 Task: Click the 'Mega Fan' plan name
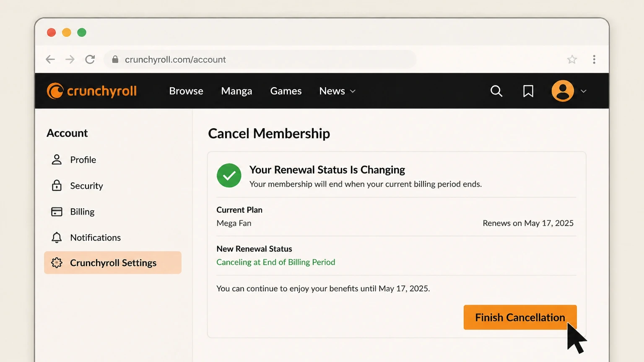[x=234, y=223]
